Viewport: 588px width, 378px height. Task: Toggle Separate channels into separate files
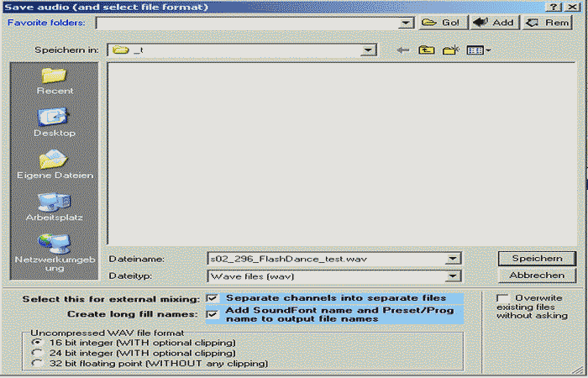pyautogui.click(x=212, y=298)
